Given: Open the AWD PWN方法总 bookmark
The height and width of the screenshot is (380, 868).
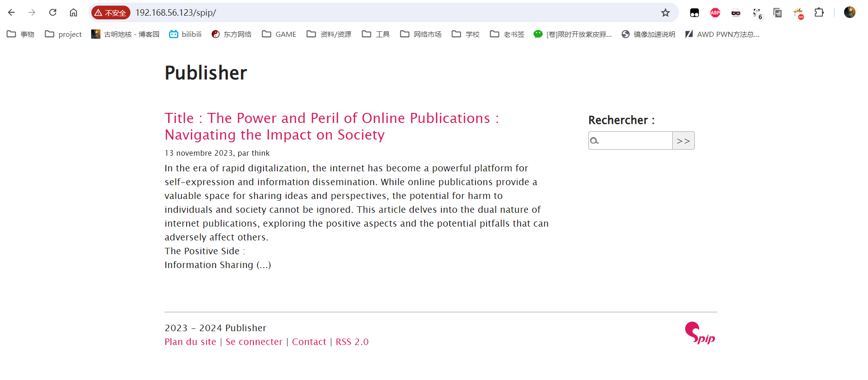Looking at the screenshot, I should [x=722, y=34].
